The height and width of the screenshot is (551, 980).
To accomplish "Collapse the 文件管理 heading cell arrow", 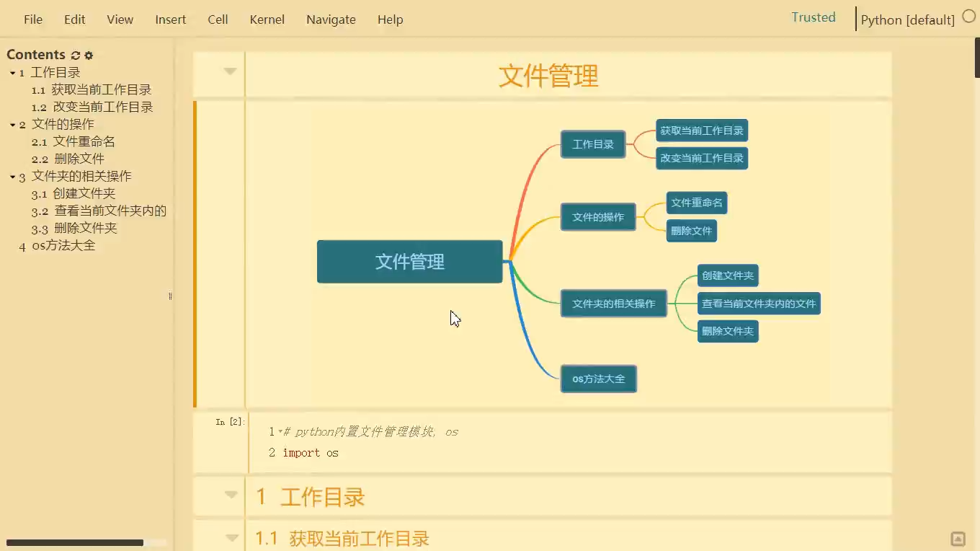I will (x=230, y=71).
